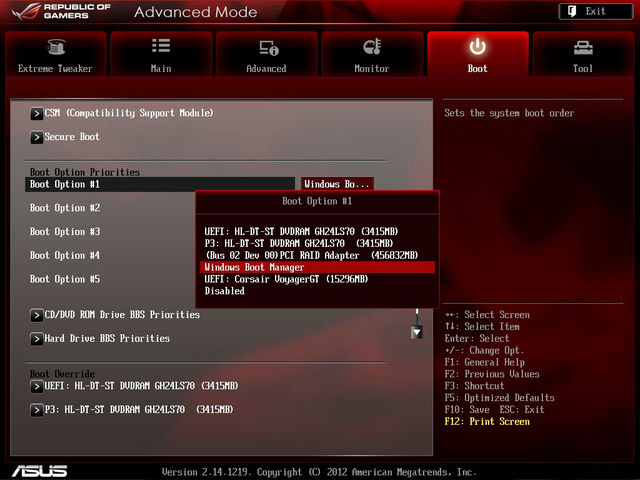Click the F12: Print Screen hint
This screenshot has height=480, width=640.
[487, 421]
